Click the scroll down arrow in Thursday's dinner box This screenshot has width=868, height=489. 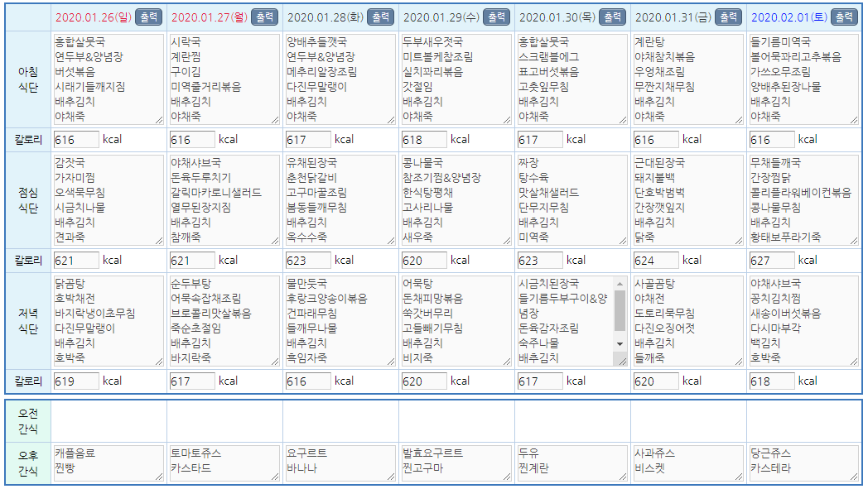(620, 343)
